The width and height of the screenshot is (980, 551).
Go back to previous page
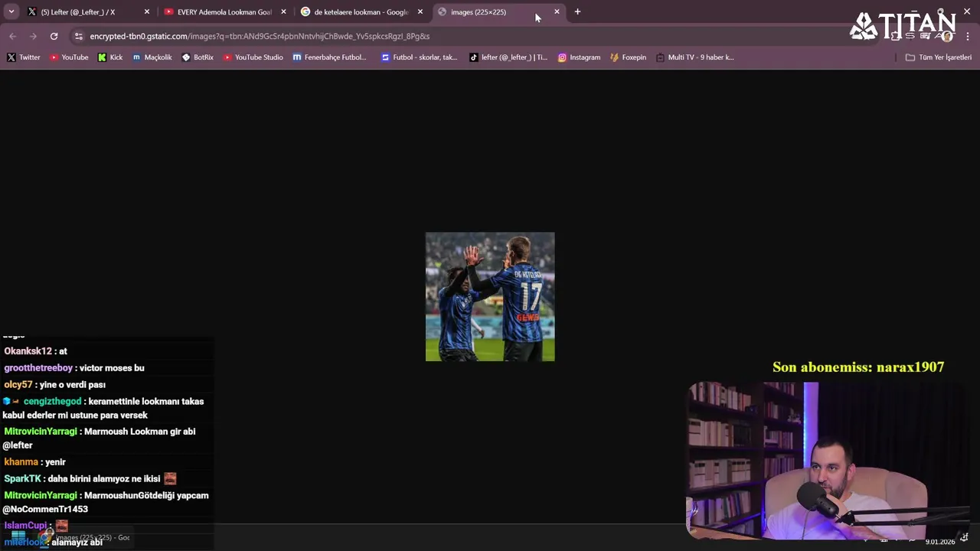(12, 36)
